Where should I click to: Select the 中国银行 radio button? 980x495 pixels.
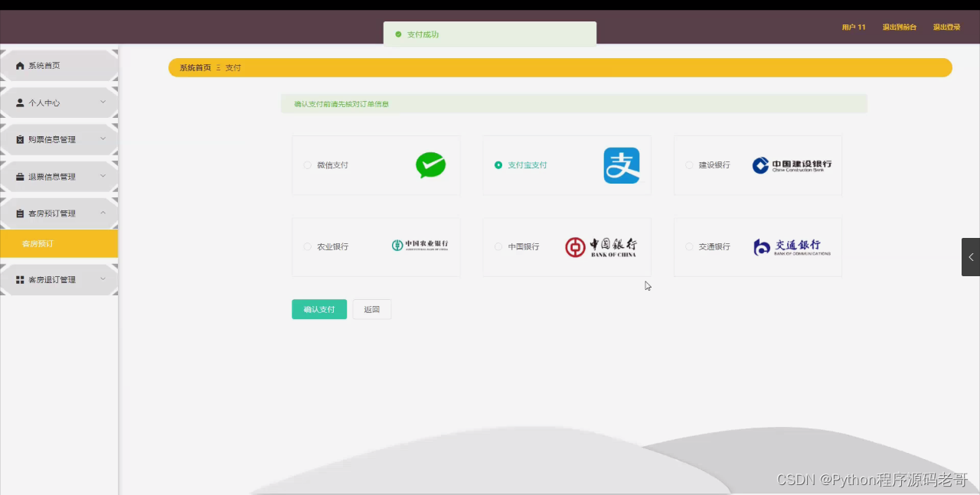498,246
